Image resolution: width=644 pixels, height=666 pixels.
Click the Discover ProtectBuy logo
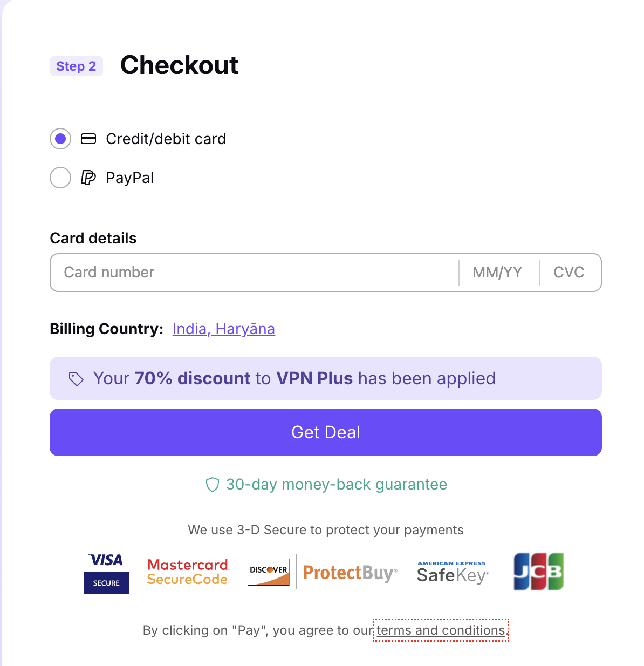coord(323,572)
